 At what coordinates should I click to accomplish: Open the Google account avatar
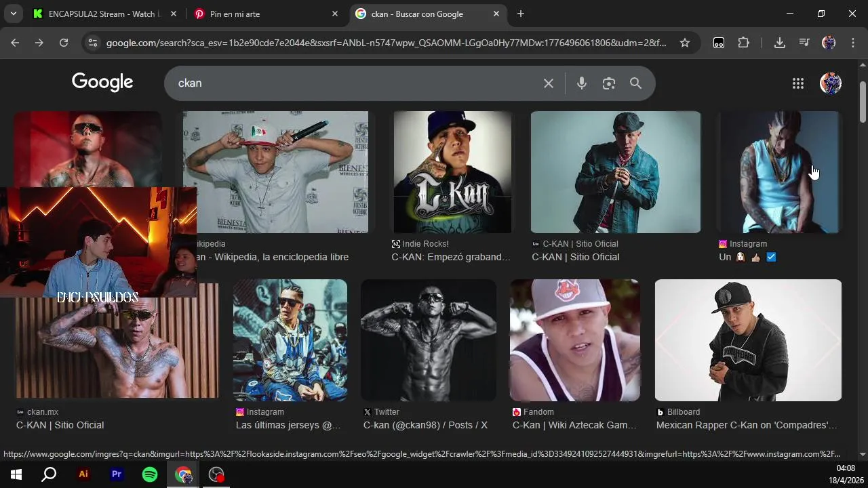pyautogui.click(x=831, y=83)
